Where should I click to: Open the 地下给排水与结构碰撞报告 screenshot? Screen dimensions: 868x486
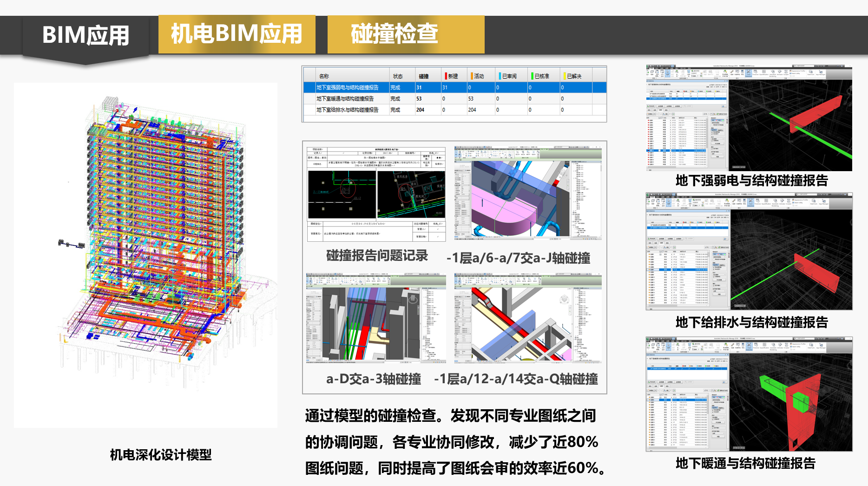coord(749,252)
